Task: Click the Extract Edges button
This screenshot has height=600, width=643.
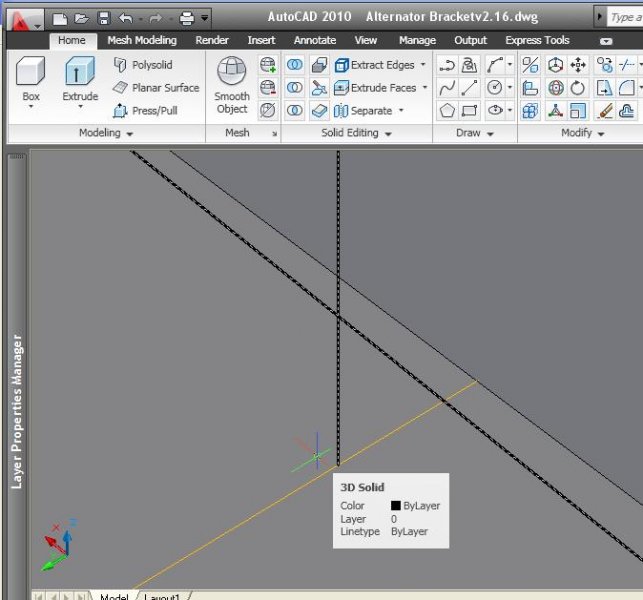Action: click(x=375, y=65)
